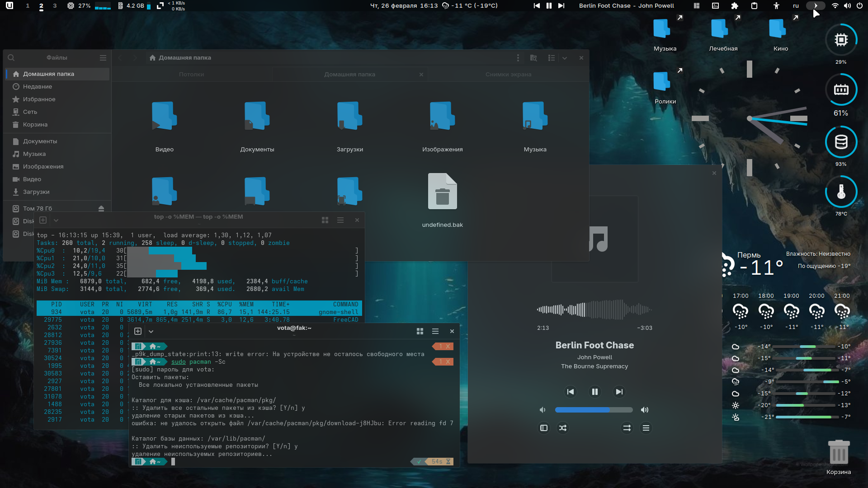
Task: Toggle repeat mode in the music player
Action: coord(627,428)
